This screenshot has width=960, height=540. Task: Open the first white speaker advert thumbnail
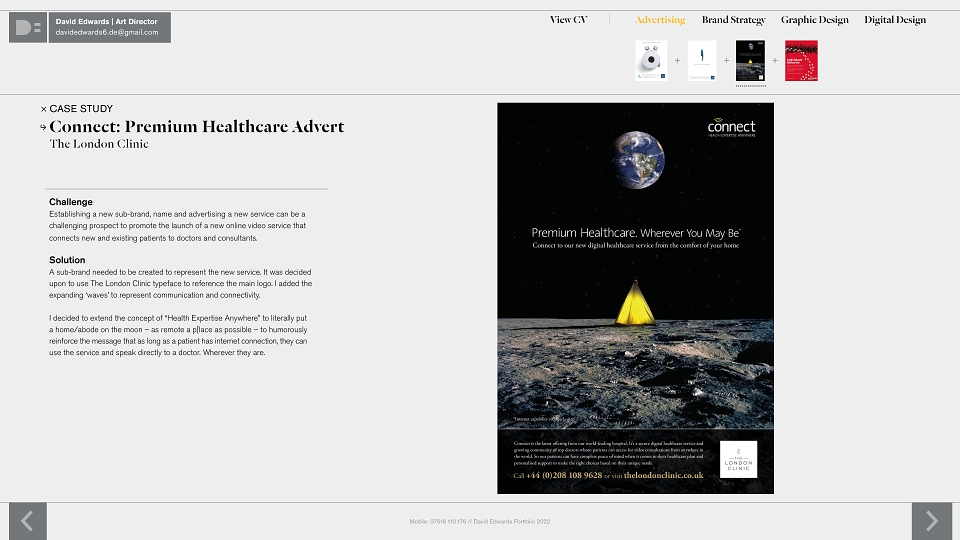(651, 61)
